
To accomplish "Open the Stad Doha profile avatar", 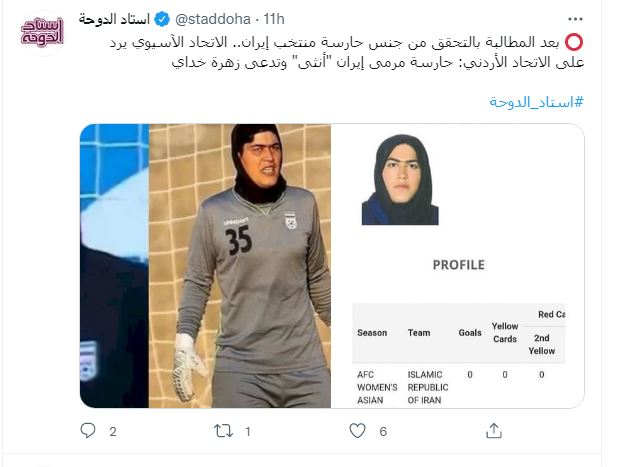I will tap(42, 32).
